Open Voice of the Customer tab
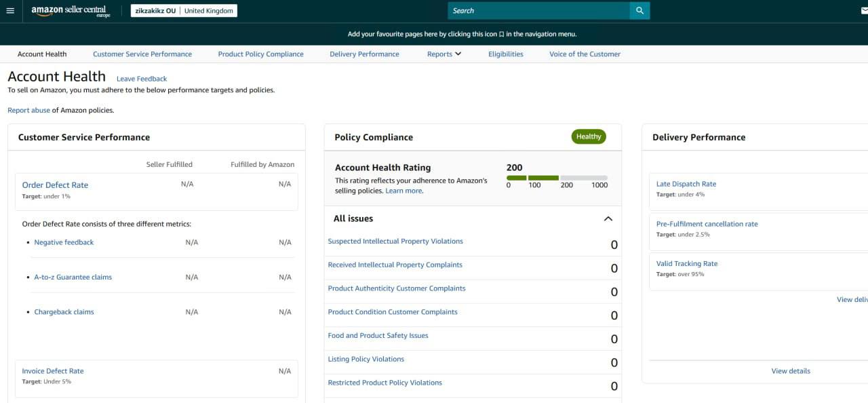 585,54
